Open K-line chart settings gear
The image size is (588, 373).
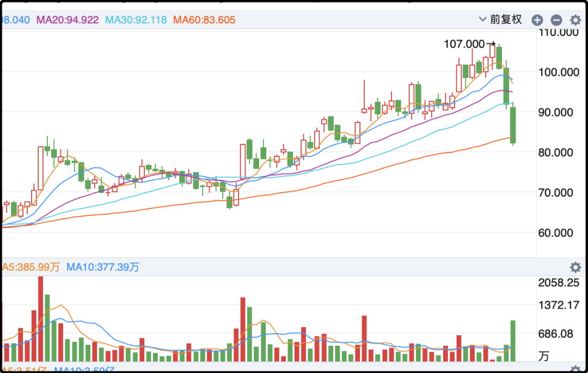click(x=575, y=20)
